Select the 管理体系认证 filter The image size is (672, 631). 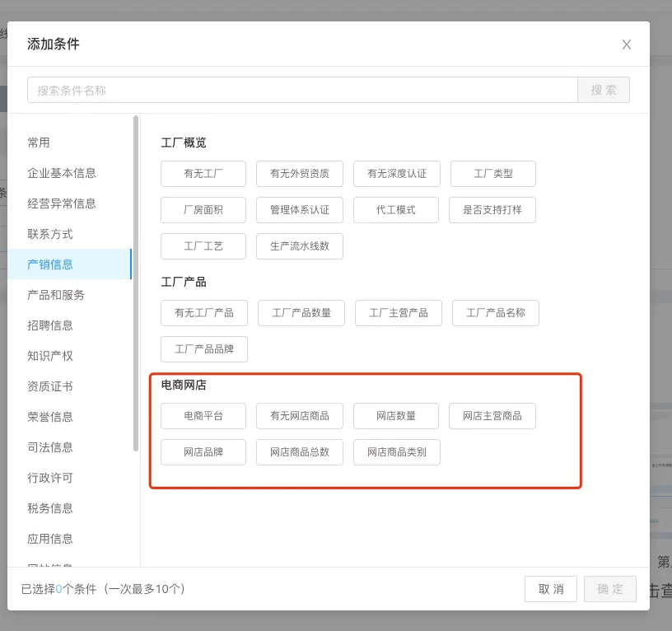pos(300,210)
